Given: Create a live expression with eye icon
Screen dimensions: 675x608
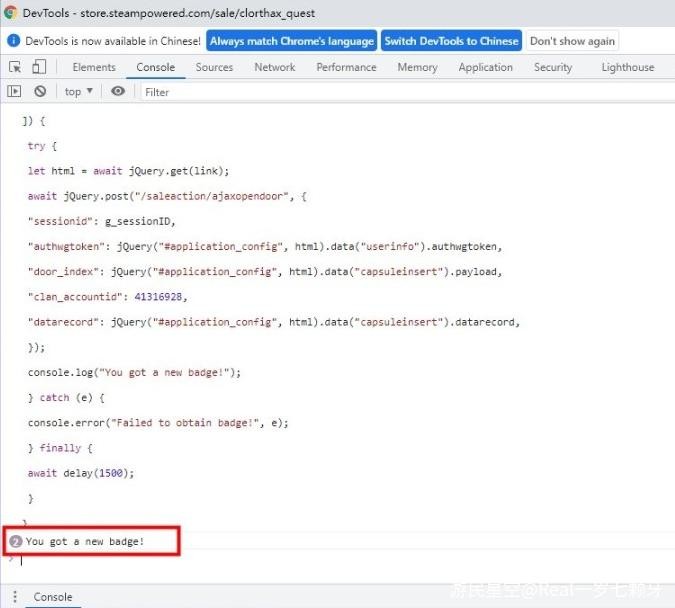Looking at the screenshot, I should 118,91.
